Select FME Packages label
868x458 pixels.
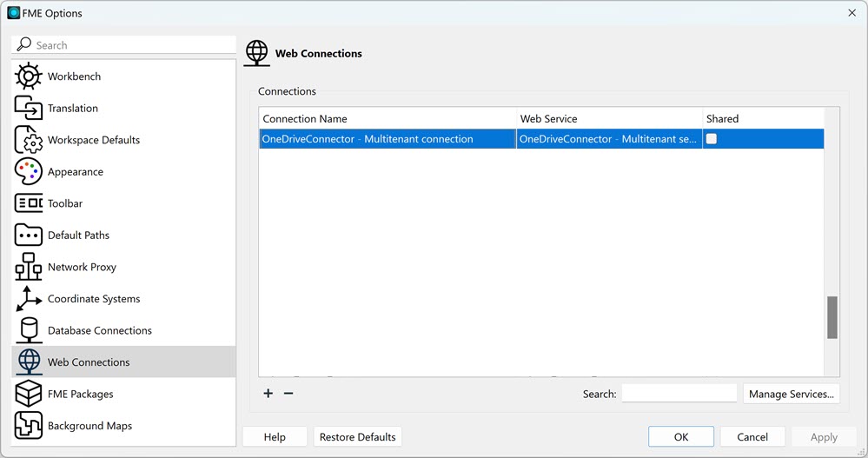pos(80,394)
